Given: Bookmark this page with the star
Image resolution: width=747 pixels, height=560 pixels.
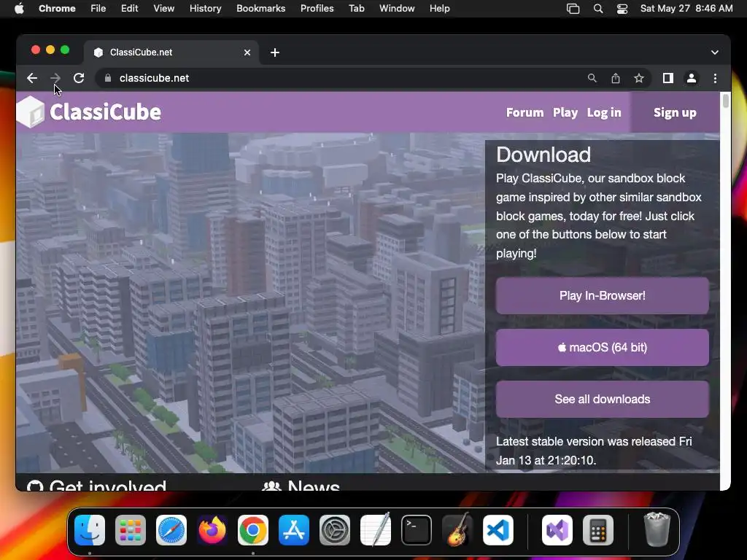Looking at the screenshot, I should [x=639, y=78].
